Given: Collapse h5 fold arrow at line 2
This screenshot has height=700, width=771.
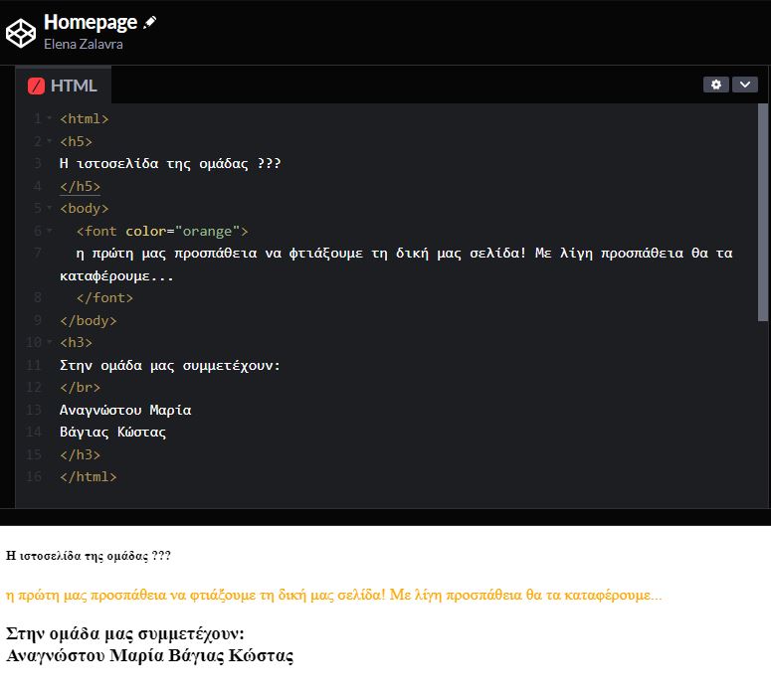Looking at the screenshot, I should (x=49, y=141).
